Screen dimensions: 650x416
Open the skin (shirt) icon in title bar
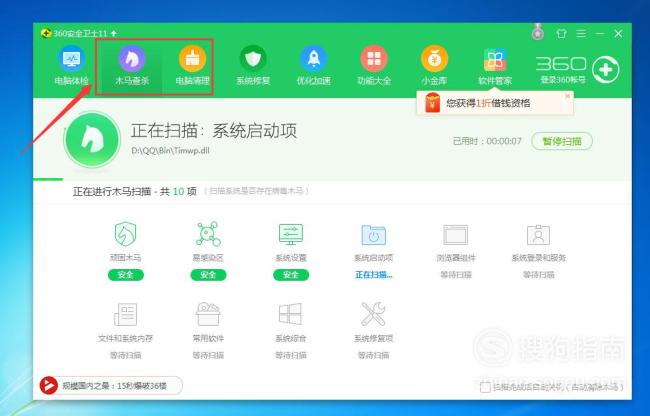(561, 34)
